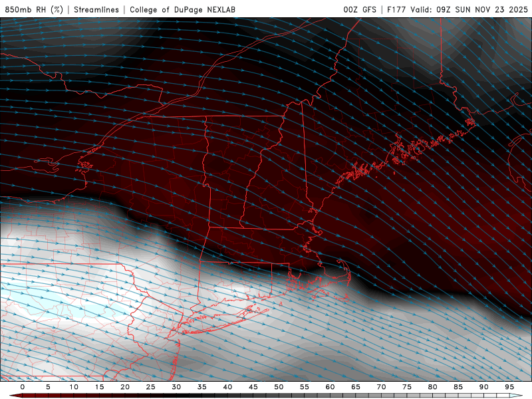Click the '60' value on the color scale
The height and width of the screenshot is (399, 532).
pyautogui.click(x=330, y=387)
